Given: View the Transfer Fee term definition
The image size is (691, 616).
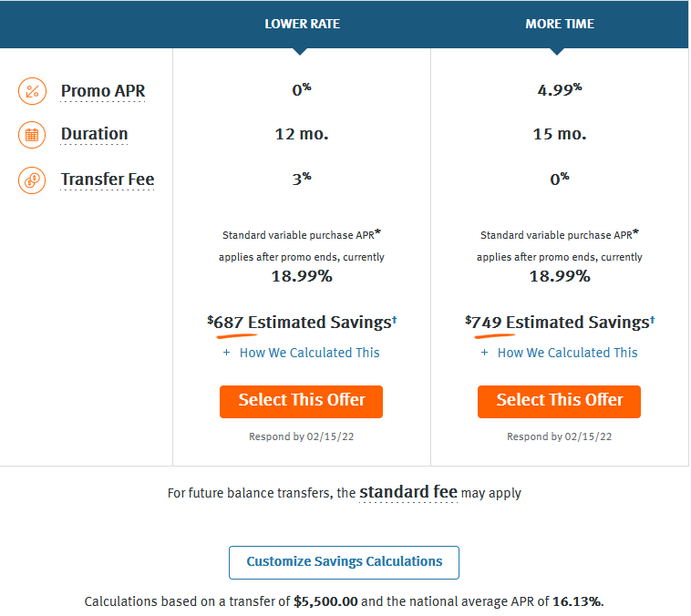Looking at the screenshot, I should pos(108,180).
